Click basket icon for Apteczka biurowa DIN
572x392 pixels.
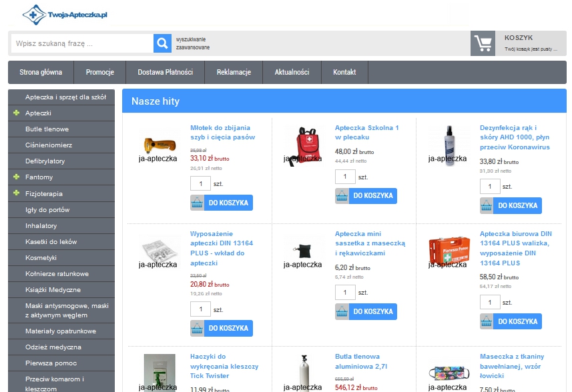click(x=487, y=322)
